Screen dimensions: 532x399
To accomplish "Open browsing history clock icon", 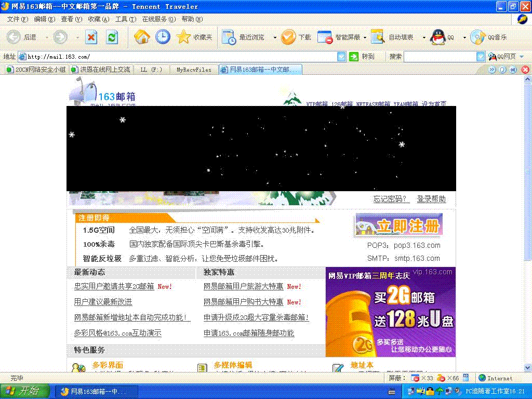I will pyautogui.click(x=163, y=37).
